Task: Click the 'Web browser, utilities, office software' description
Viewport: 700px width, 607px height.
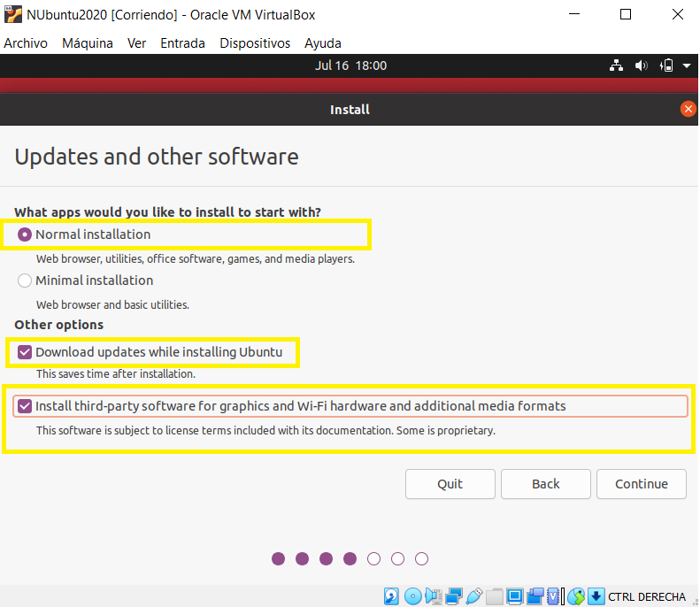Action: click(x=195, y=259)
